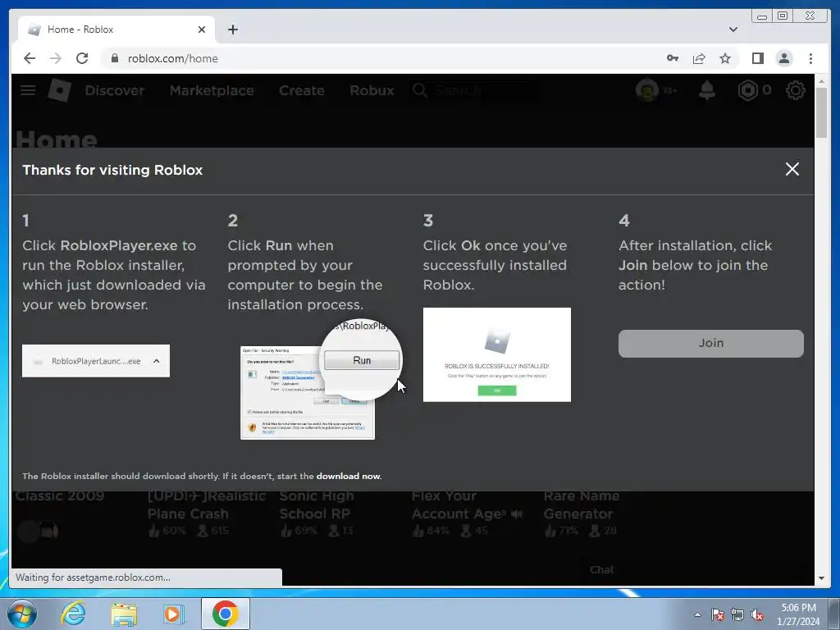Click the Roblox logo icon
The width and height of the screenshot is (840, 630).
click(x=59, y=90)
